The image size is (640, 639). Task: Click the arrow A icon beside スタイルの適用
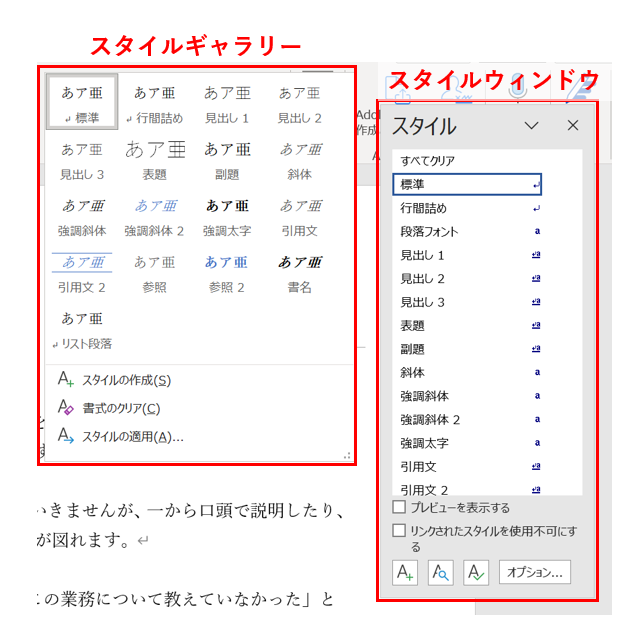66,436
